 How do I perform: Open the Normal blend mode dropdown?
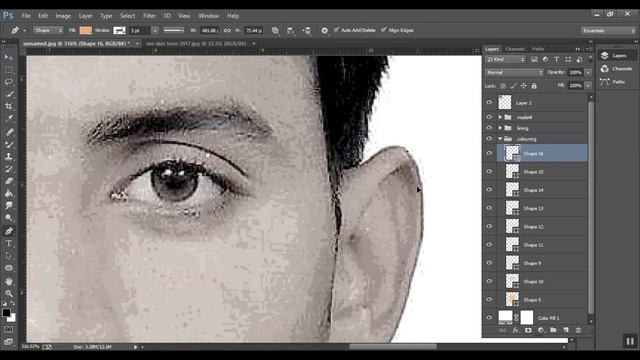point(514,72)
